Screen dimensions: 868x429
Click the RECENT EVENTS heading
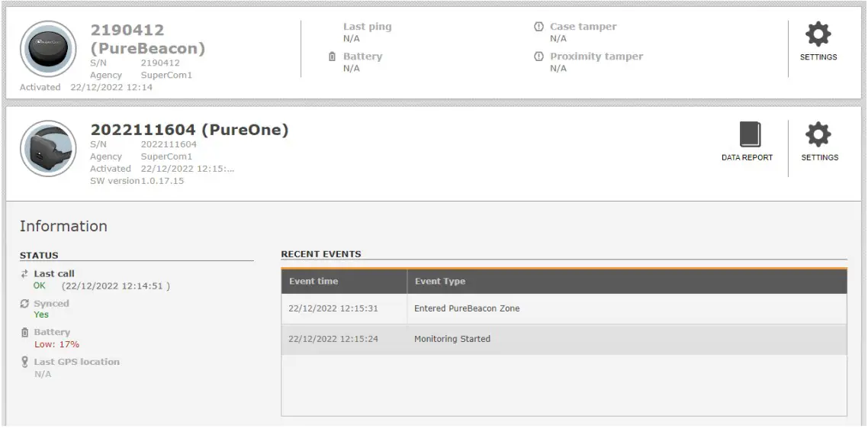(321, 254)
